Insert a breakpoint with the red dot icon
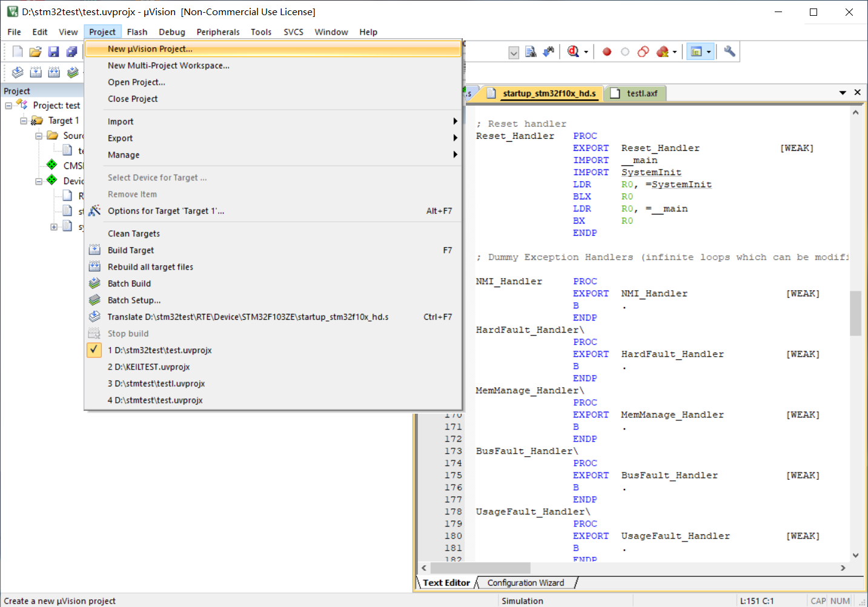The width and height of the screenshot is (868, 607). pyautogui.click(x=607, y=52)
